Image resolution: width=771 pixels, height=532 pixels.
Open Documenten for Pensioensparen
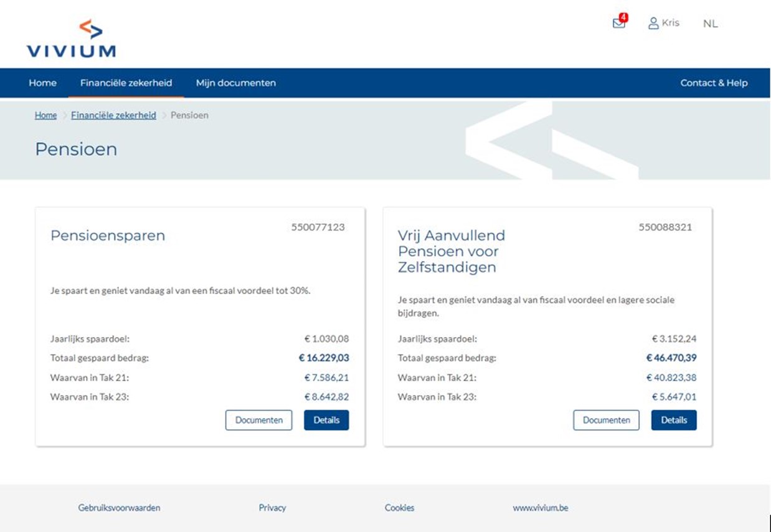pos(258,420)
